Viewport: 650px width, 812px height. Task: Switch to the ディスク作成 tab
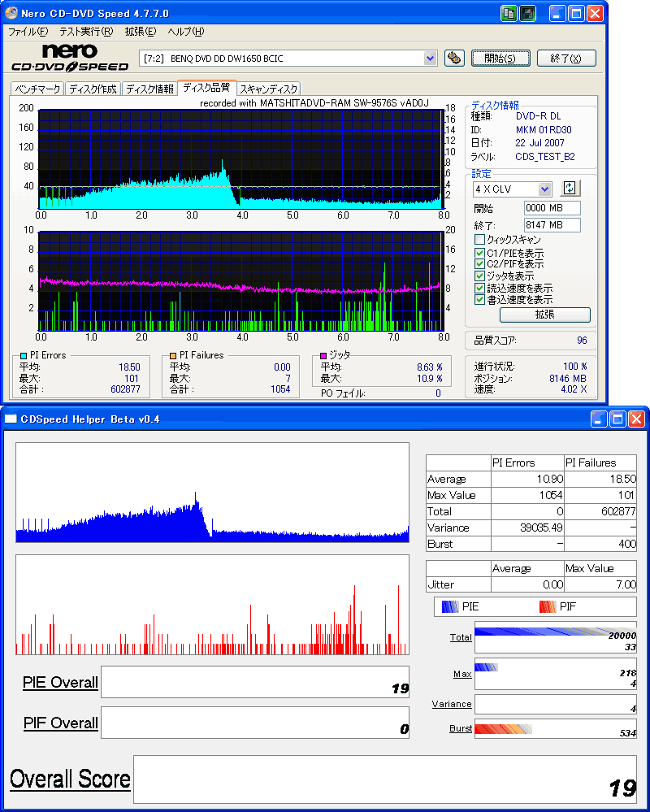click(93, 89)
